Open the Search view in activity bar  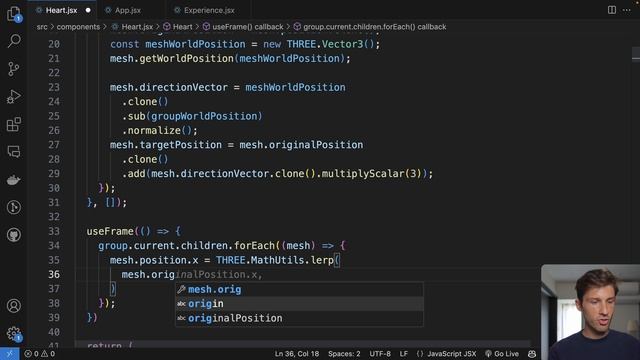14,41
